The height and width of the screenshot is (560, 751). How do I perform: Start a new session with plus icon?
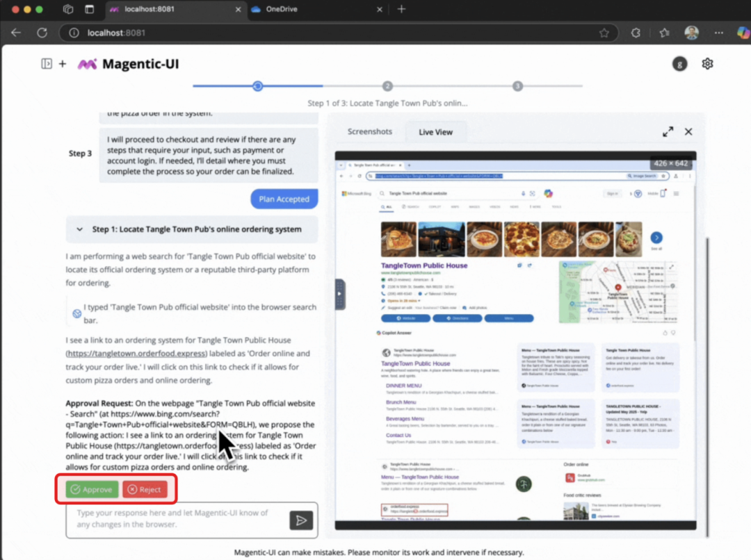click(x=63, y=64)
